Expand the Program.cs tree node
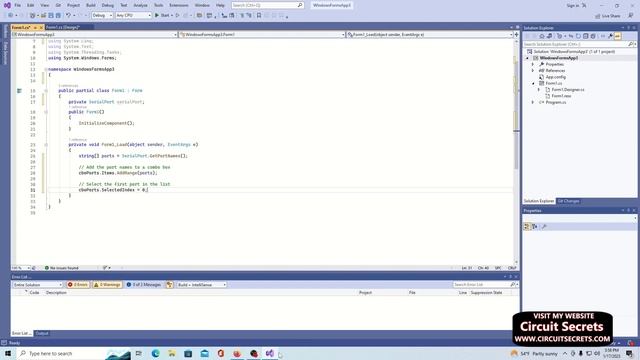The image size is (640, 360). pos(533,102)
